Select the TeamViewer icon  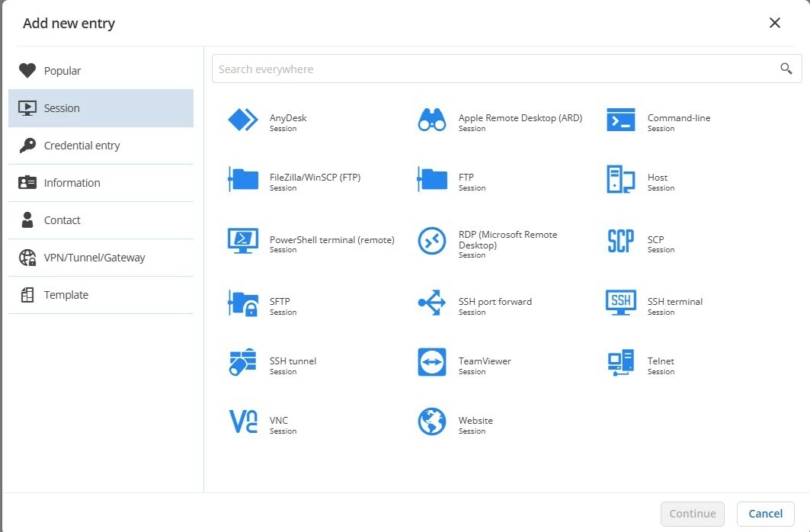pyautogui.click(x=432, y=362)
